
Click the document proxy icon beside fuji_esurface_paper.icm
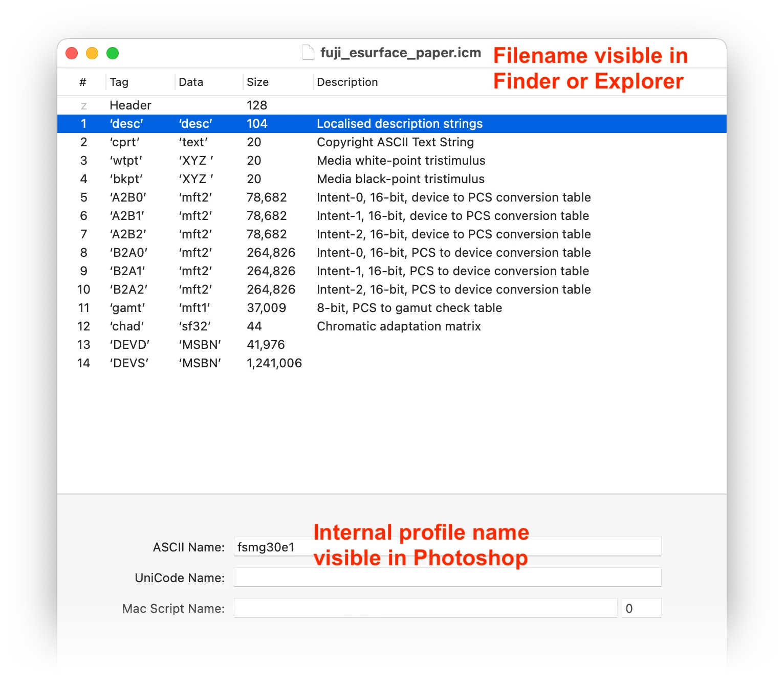(x=308, y=53)
